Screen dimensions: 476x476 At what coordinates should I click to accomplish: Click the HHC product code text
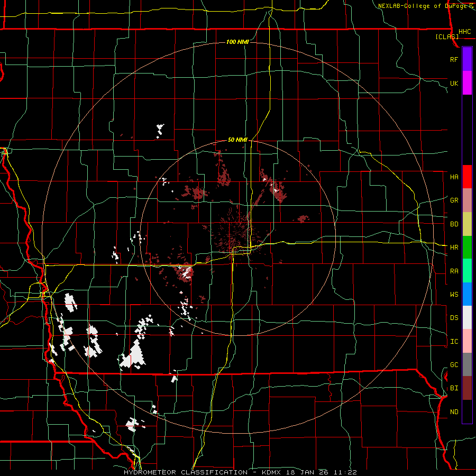click(464, 32)
